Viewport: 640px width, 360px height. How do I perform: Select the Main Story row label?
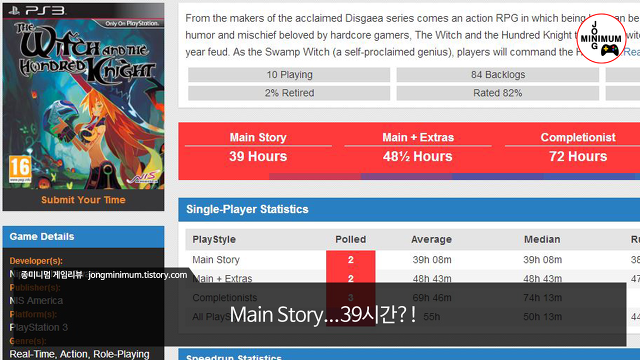(x=216, y=260)
